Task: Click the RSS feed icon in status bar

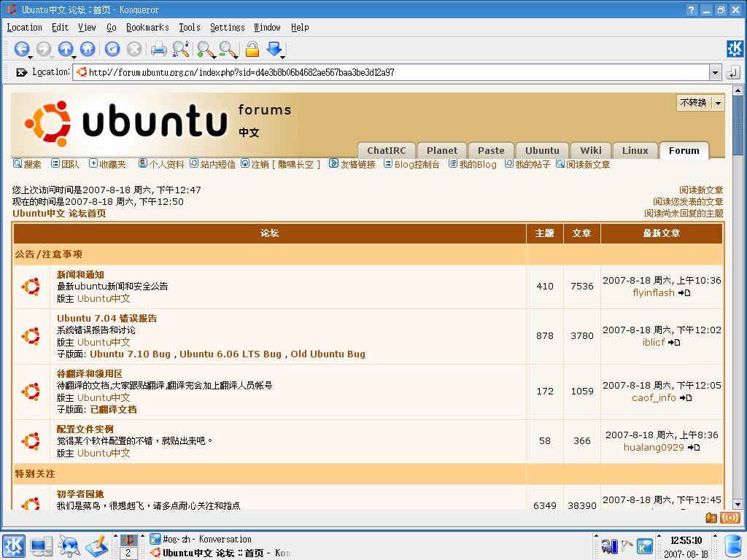Action: [x=729, y=518]
